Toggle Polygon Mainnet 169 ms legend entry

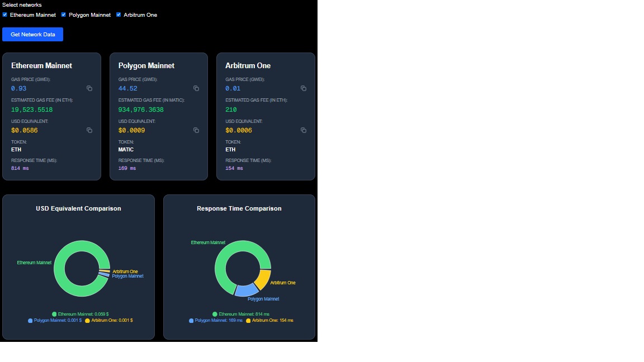tap(216, 321)
